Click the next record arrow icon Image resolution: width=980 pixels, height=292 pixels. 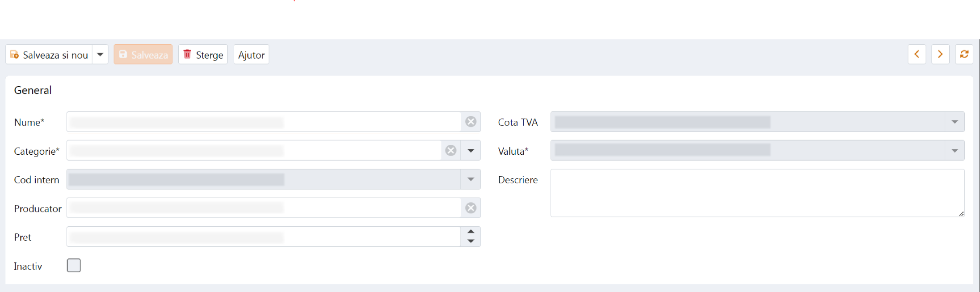(940, 55)
